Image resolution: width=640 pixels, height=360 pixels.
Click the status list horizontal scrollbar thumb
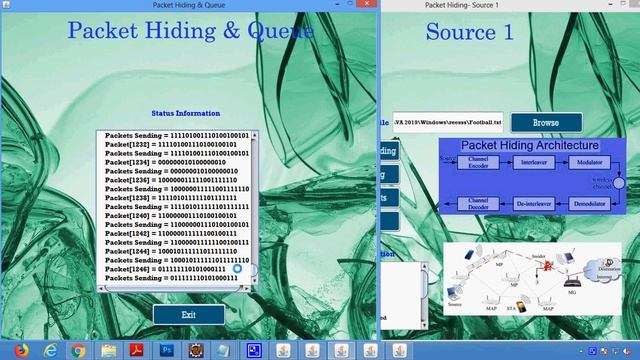click(173, 288)
